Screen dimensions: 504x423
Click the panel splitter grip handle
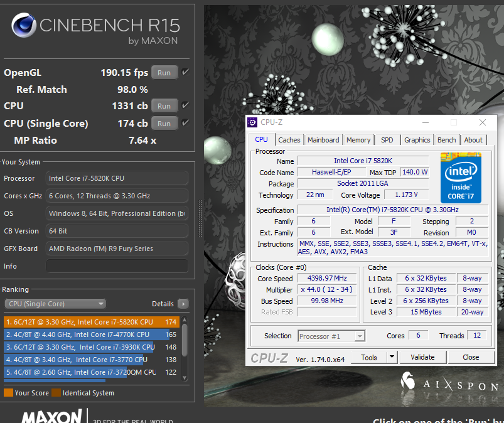point(201,218)
